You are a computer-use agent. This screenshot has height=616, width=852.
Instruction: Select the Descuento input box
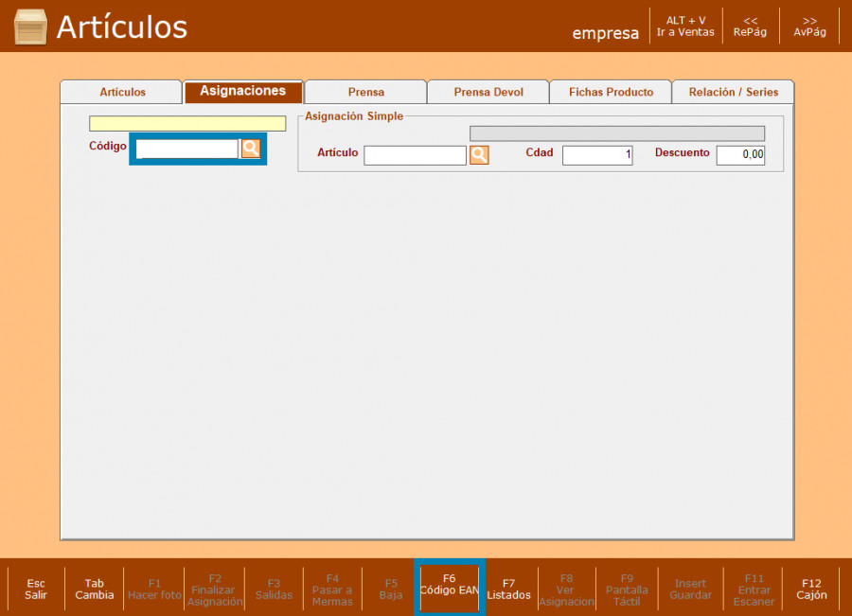[739, 155]
